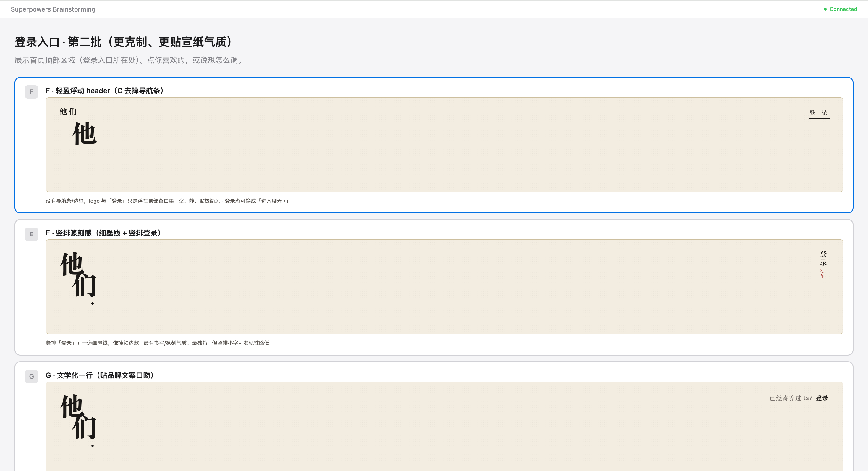The image size is (868, 471).
Task: Select the G letter badge
Action: [x=31, y=376]
